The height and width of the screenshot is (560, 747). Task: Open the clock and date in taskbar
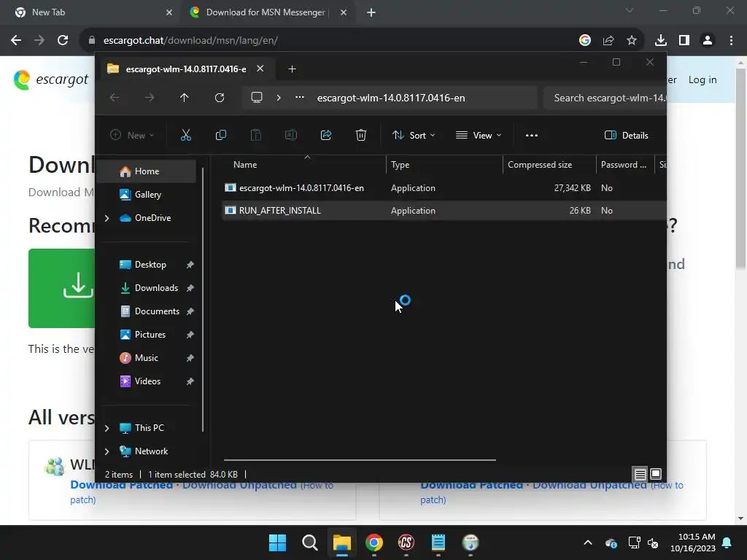coord(692,542)
